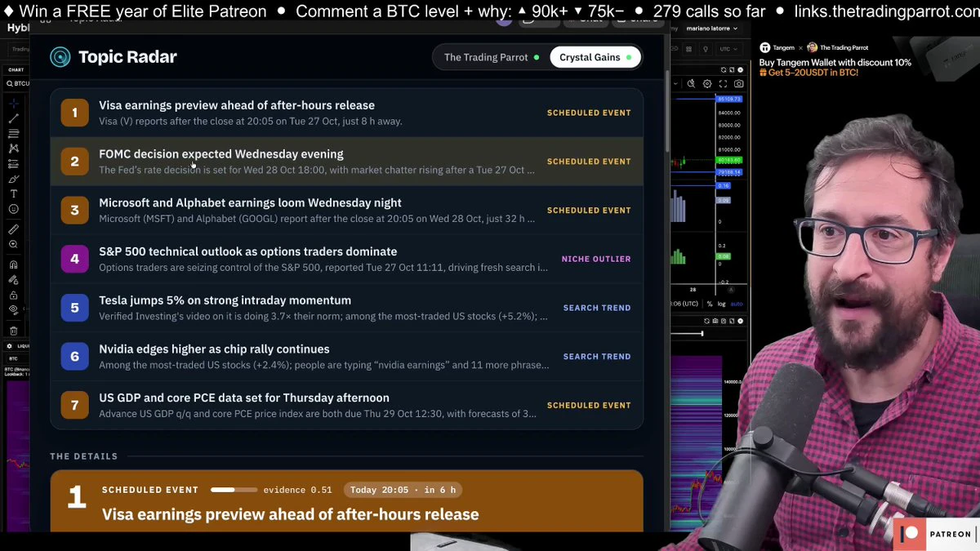980x551 pixels.
Task: Click THE DETAILS section heading
Action: click(84, 456)
